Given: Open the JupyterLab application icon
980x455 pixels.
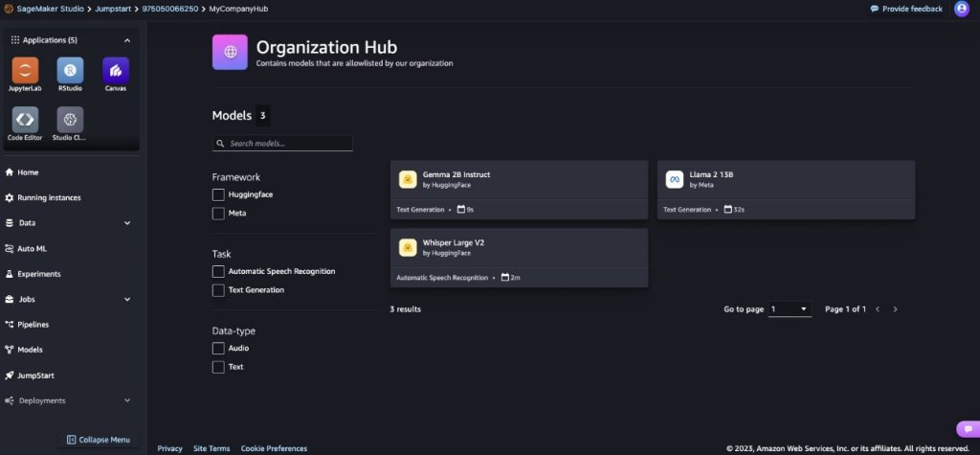Looking at the screenshot, I should (x=25, y=70).
